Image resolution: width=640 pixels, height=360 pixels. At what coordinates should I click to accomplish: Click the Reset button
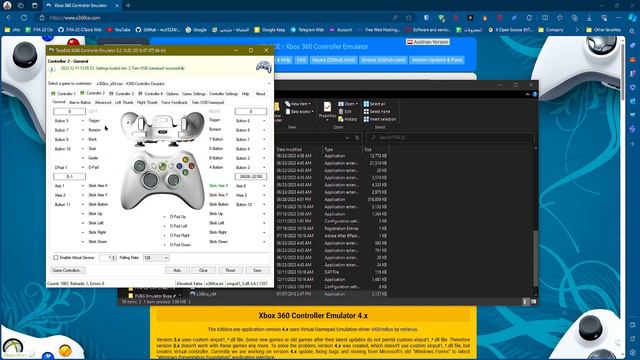point(230,270)
